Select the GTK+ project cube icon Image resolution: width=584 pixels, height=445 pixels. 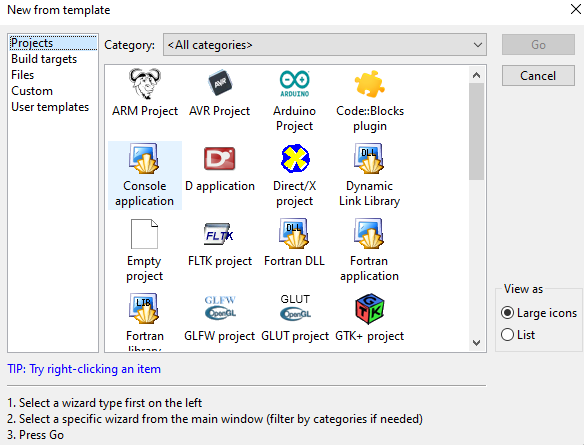(x=369, y=309)
